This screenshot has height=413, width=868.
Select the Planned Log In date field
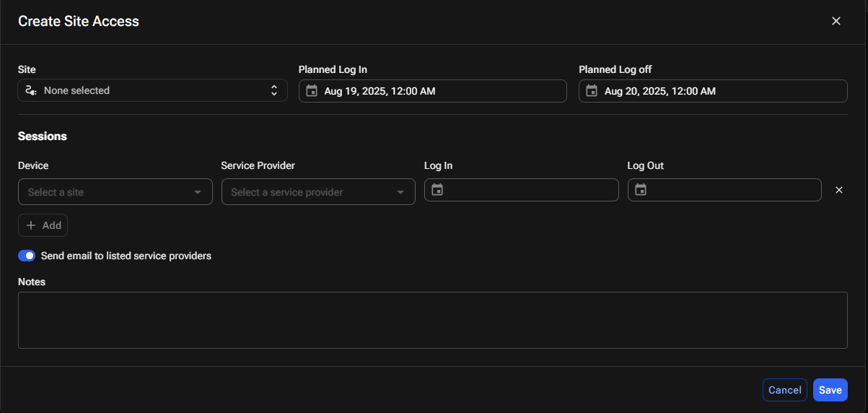pos(433,91)
